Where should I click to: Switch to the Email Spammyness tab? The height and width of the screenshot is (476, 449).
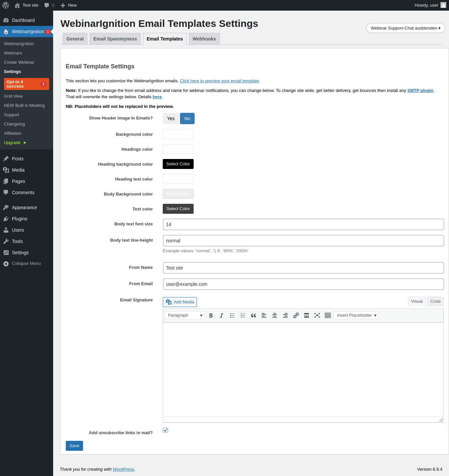tap(115, 39)
